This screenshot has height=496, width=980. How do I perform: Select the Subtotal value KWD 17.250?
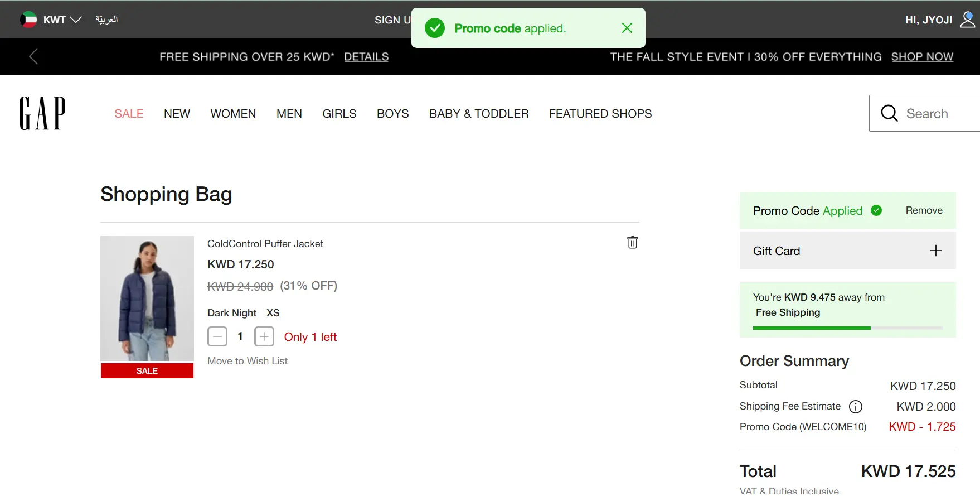[x=923, y=386]
